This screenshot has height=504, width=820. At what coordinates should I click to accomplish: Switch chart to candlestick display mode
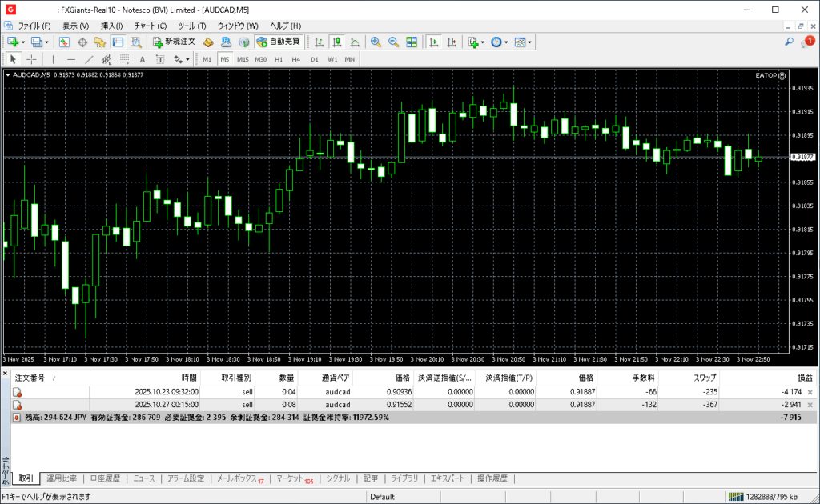click(x=336, y=42)
